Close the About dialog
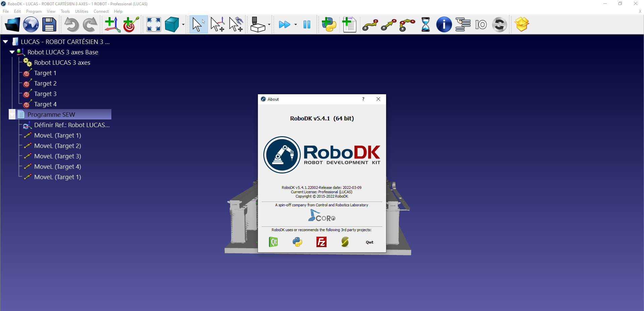 point(378,99)
